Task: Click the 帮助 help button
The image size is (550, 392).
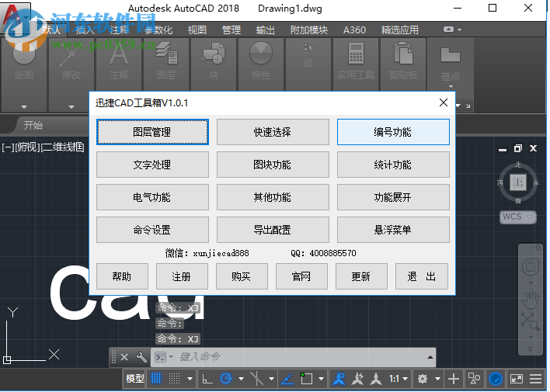Action: 122,276
